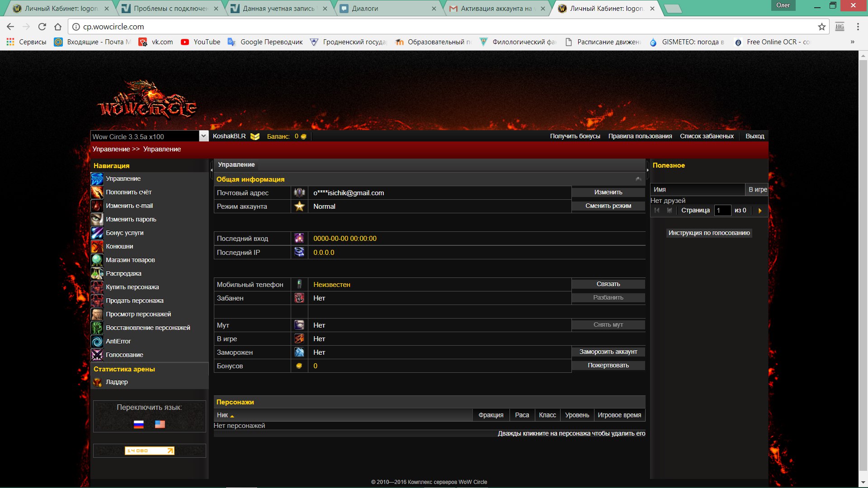Image resolution: width=868 pixels, height=488 pixels.
Task: Collapse the Общая информация section
Action: pyautogui.click(x=638, y=179)
